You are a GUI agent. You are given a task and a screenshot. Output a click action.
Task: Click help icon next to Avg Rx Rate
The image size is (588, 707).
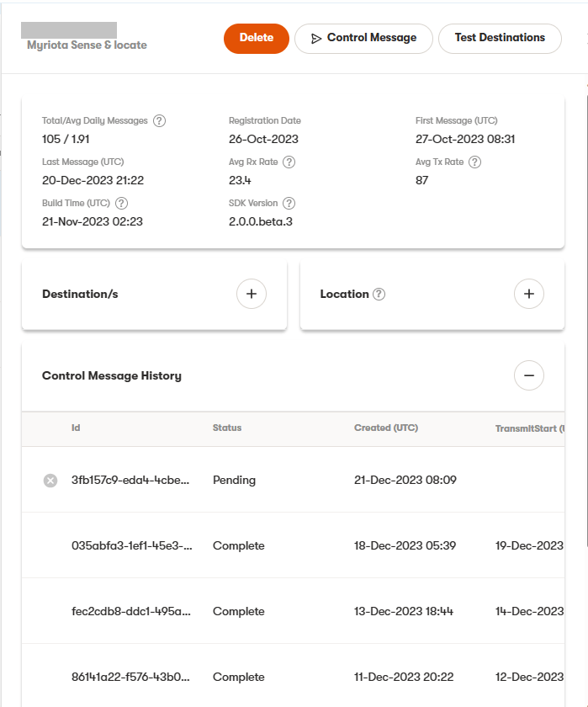tap(289, 162)
